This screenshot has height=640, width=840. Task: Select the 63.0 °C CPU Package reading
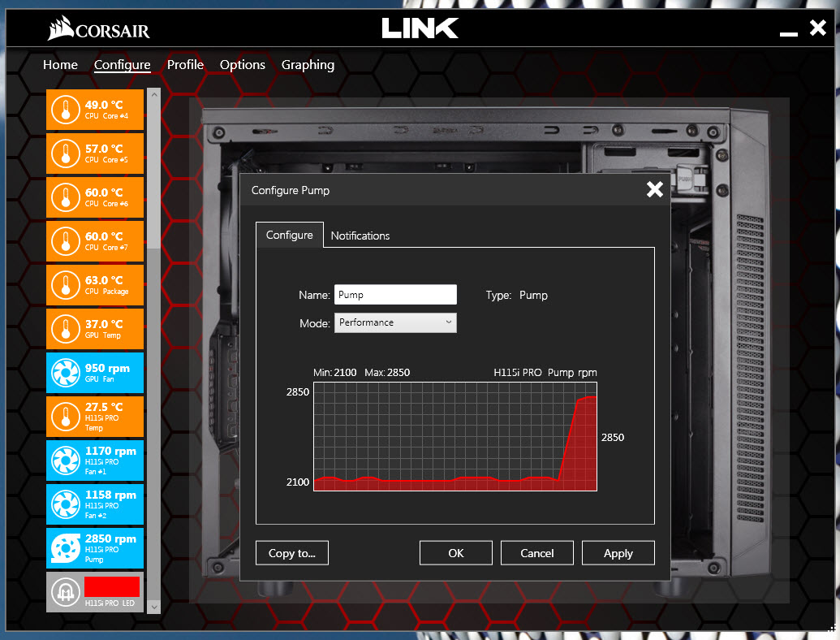tap(95, 286)
